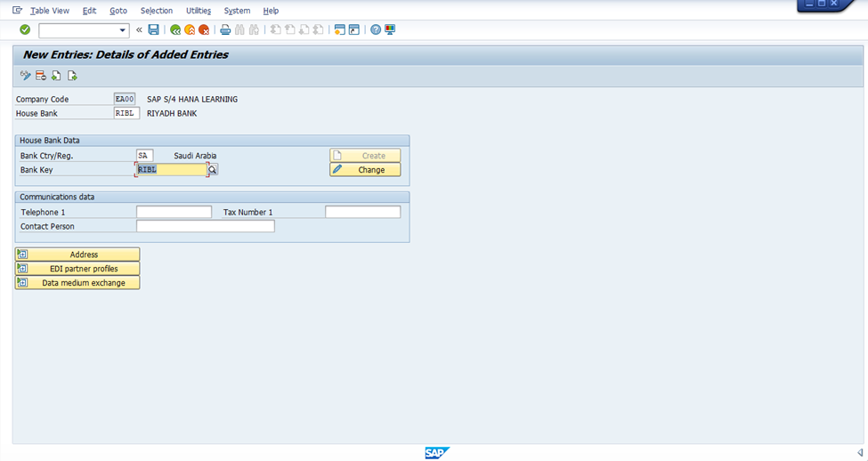Click the red Cancel icon
868x461 pixels.
tap(204, 30)
